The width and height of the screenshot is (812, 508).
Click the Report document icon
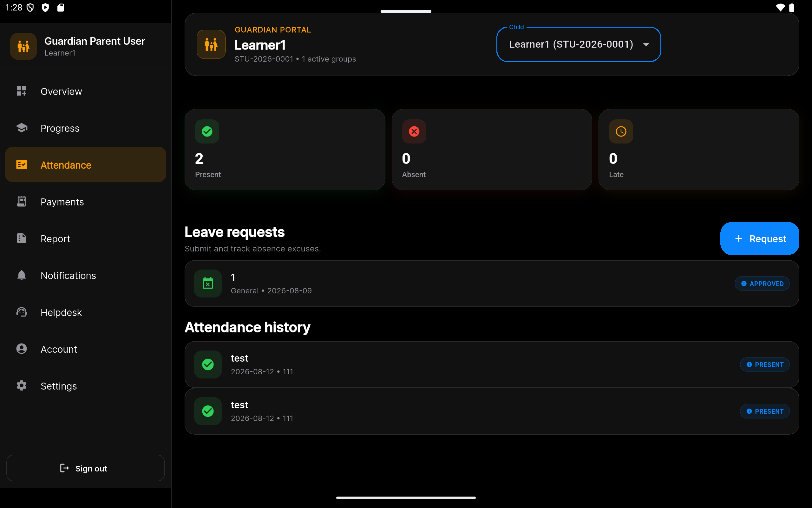[22, 238]
